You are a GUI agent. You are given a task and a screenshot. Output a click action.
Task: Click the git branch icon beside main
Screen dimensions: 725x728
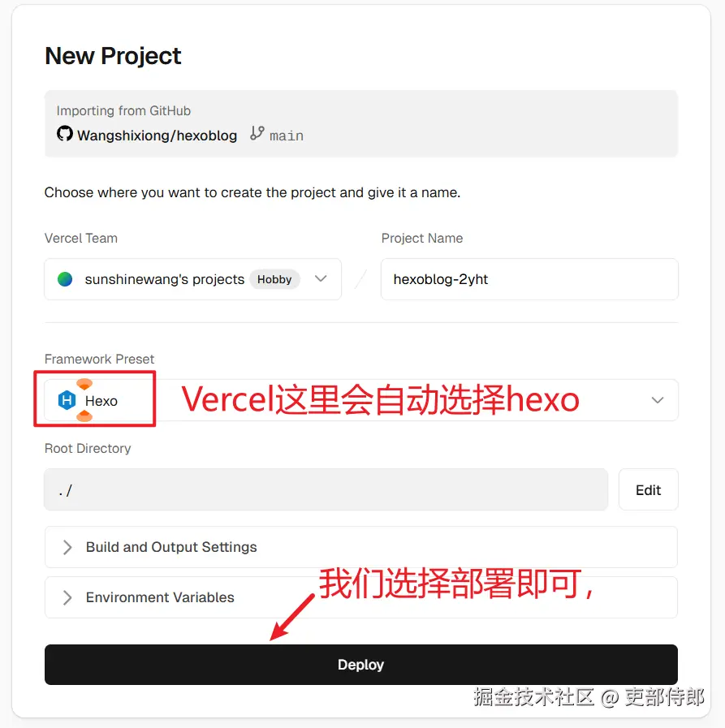(257, 133)
